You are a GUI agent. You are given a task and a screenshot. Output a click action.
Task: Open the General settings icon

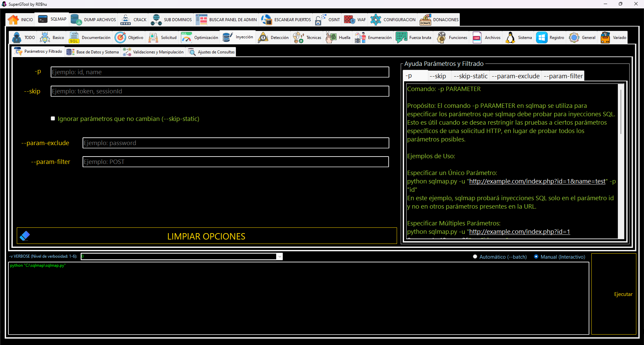[574, 38]
